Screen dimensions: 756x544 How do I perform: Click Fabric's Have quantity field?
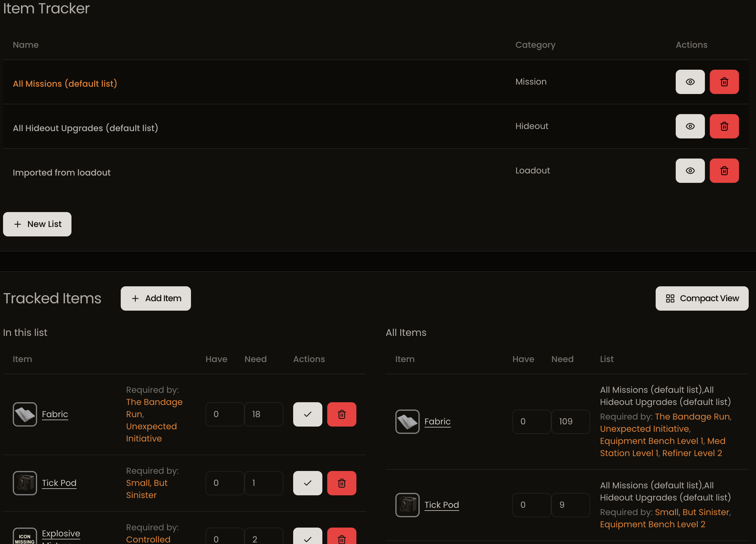[225, 414]
